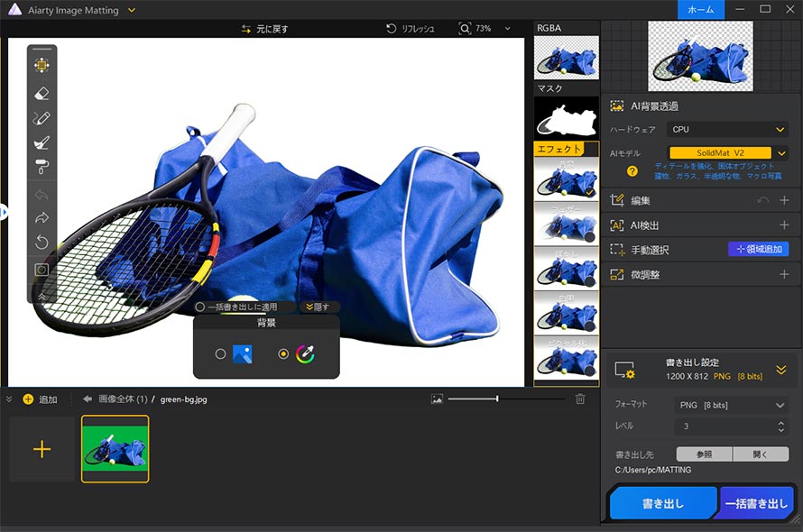Select the pencil brush tool
This screenshot has height=532, width=803.
tap(42, 118)
